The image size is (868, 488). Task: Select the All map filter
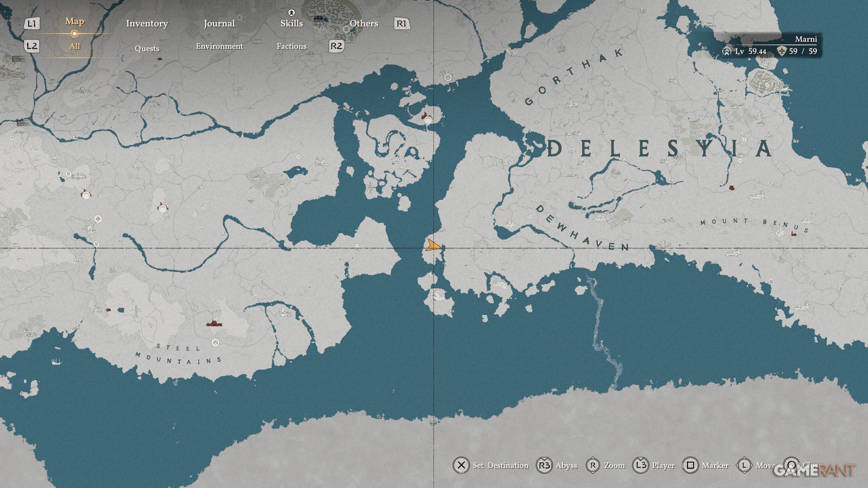pos(75,46)
